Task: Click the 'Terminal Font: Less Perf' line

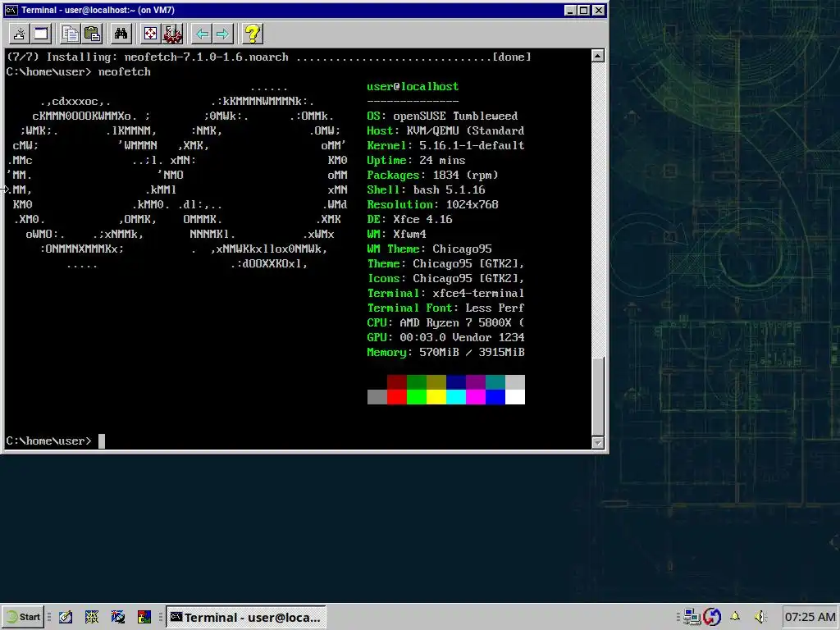Action: pyautogui.click(x=445, y=308)
